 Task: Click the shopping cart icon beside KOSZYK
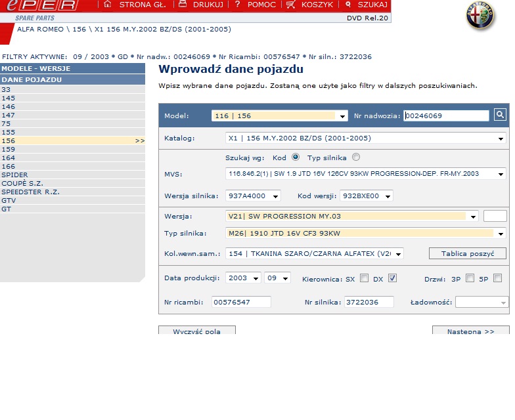click(x=290, y=4)
